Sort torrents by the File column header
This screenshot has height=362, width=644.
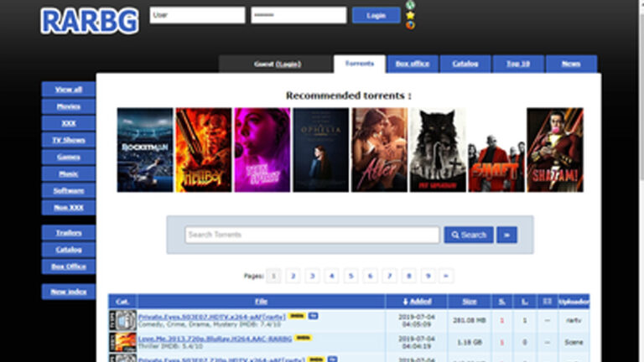(262, 302)
